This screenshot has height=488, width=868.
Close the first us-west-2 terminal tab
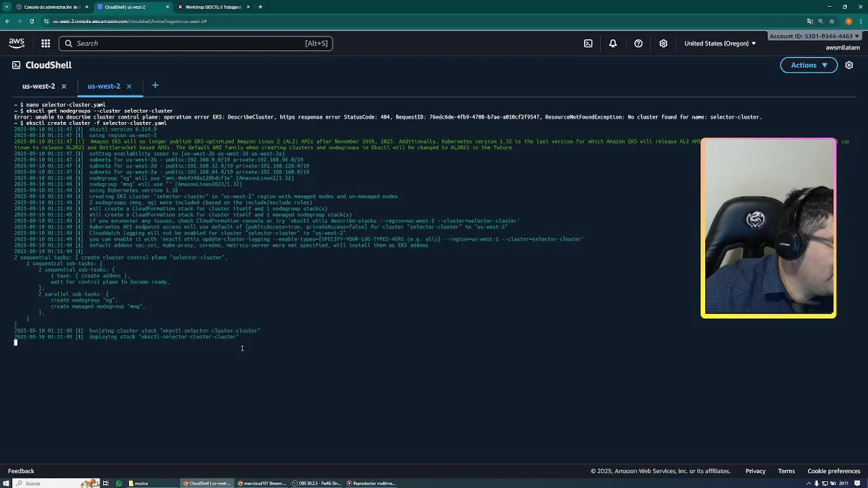(x=64, y=86)
